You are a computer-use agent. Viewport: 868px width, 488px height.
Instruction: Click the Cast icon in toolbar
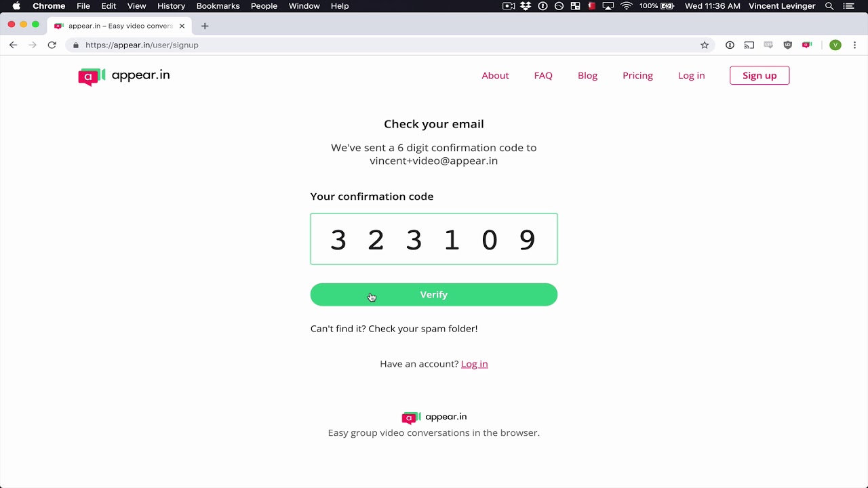coord(749,45)
